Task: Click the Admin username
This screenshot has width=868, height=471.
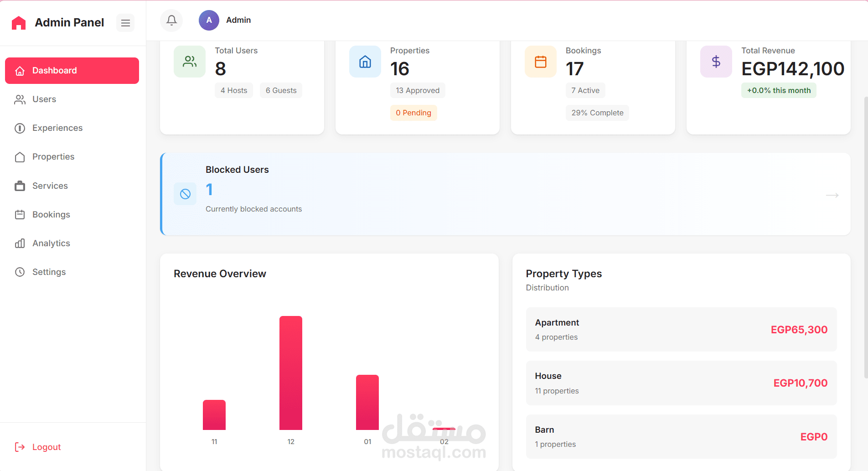Action: (238, 20)
